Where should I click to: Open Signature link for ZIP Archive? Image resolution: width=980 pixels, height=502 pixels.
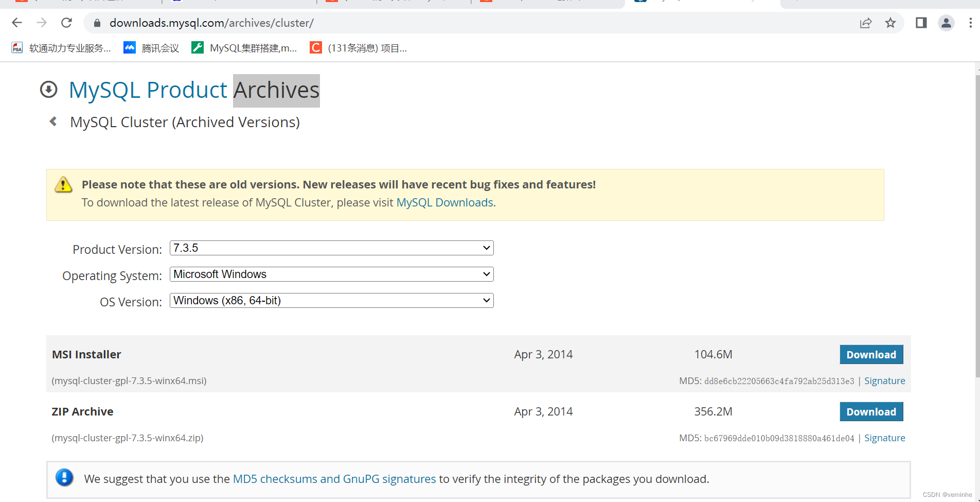(885, 438)
